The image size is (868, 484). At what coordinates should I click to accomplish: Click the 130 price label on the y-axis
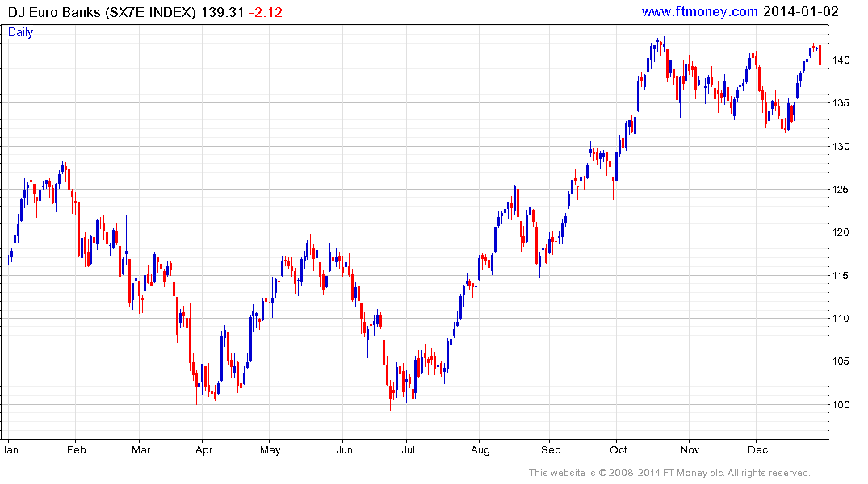tap(841, 147)
